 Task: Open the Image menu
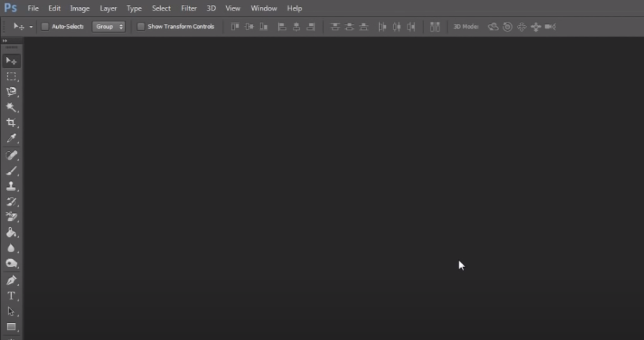pyautogui.click(x=79, y=8)
